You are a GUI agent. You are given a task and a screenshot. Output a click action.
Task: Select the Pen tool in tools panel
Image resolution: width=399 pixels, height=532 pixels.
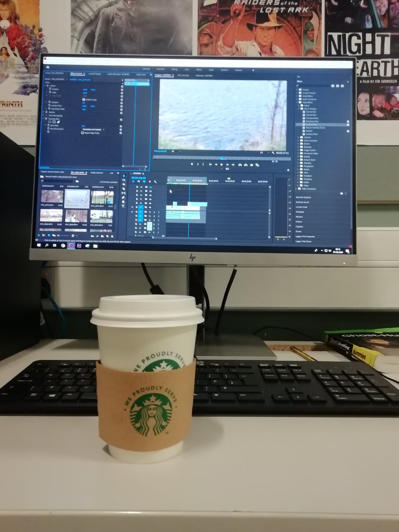(124, 197)
